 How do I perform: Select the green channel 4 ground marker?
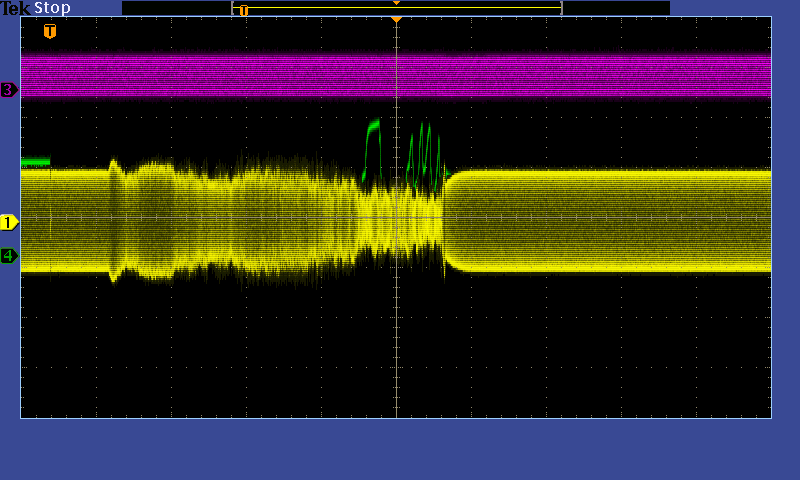[9, 256]
